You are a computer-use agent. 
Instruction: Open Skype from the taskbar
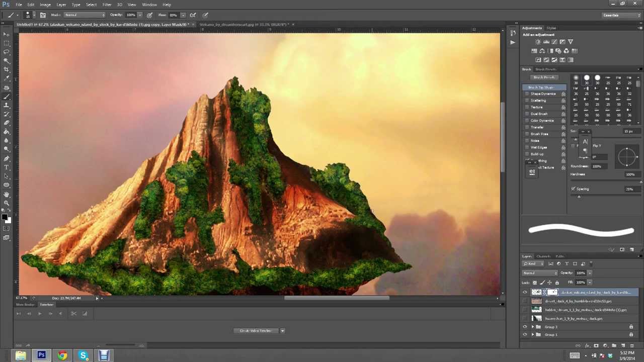click(83, 355)
